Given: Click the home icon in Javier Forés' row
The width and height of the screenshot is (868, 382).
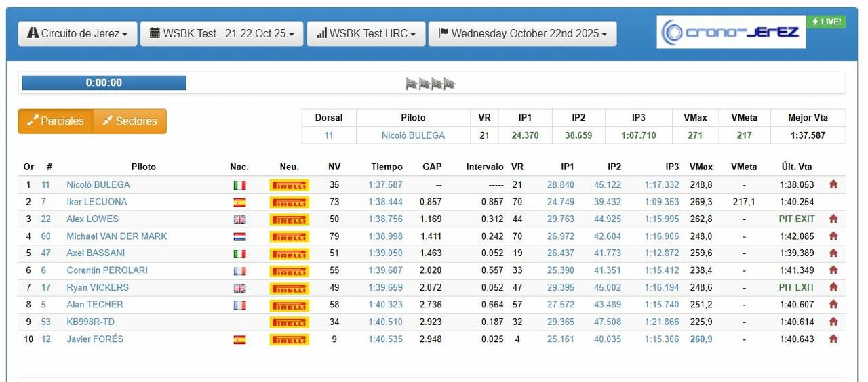Looking at the screenshot, I should (833, 339).
